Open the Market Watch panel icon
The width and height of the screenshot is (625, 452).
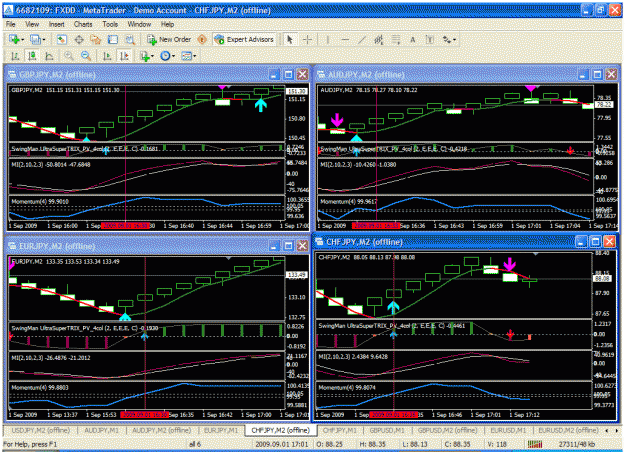pyautogui.click(x=61, y=39)
